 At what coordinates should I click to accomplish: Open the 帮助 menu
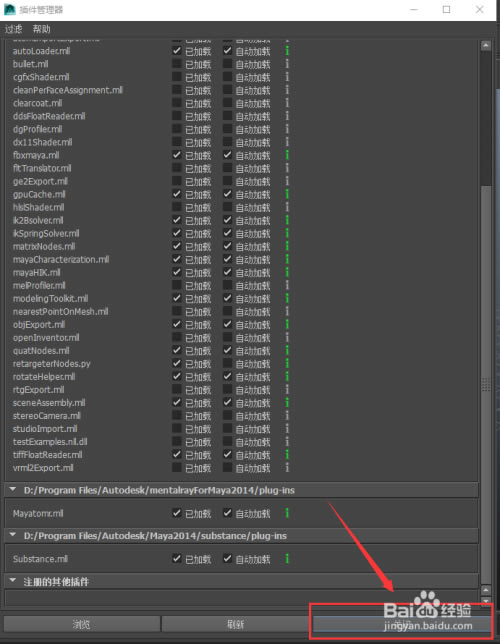point(41,29)
